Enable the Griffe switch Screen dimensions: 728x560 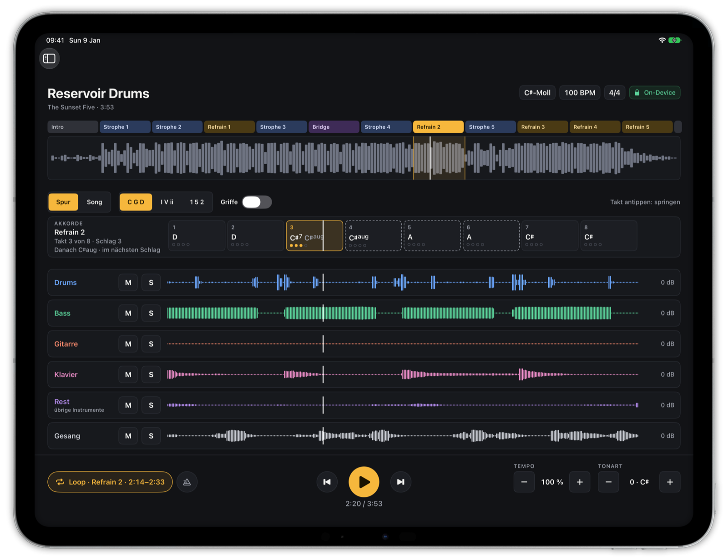(x=257, y=202)
